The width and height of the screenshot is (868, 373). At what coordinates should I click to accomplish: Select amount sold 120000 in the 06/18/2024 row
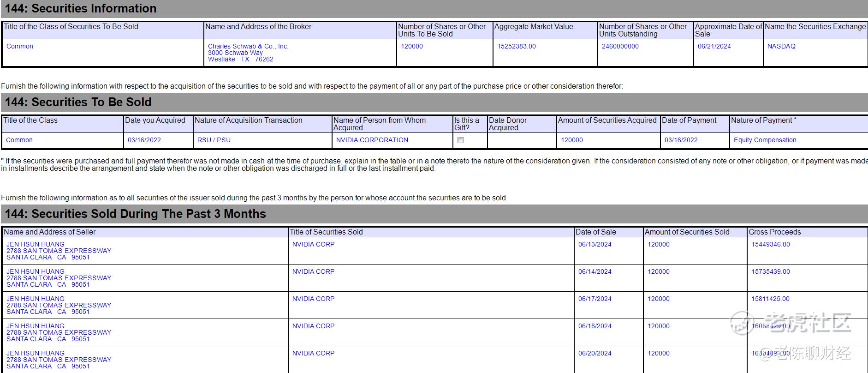tap(659, 326)
